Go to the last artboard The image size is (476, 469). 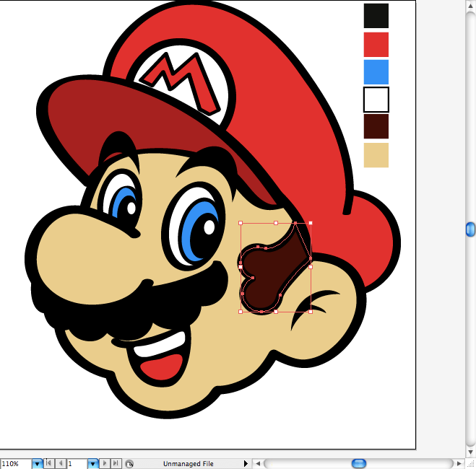tap(116, 463)
